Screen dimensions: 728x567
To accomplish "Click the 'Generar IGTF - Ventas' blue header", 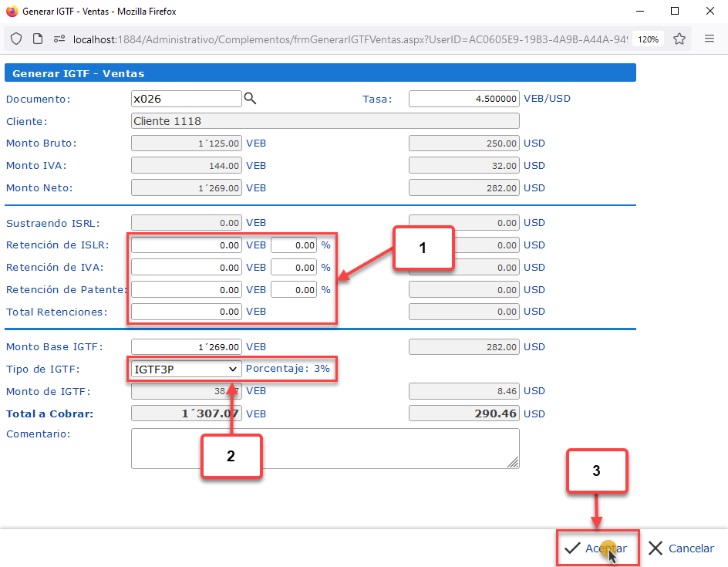I will tap(320, 73).
